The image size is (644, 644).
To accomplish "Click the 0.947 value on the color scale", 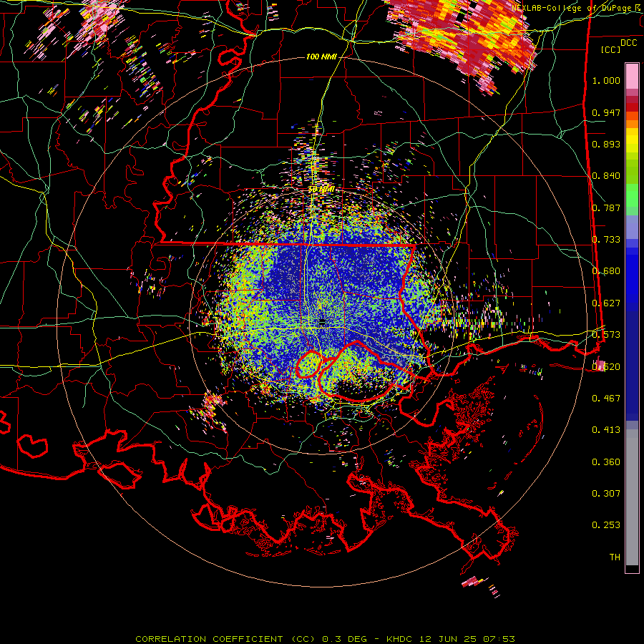I will point(606,112).
